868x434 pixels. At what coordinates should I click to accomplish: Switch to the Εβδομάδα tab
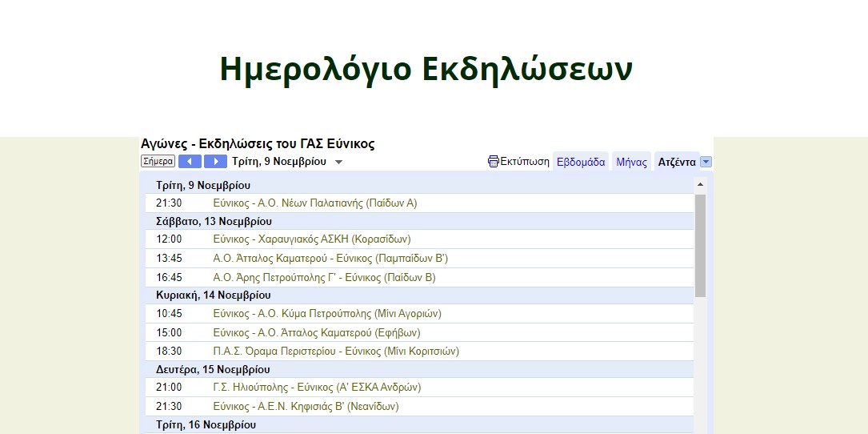click(580, 162)
